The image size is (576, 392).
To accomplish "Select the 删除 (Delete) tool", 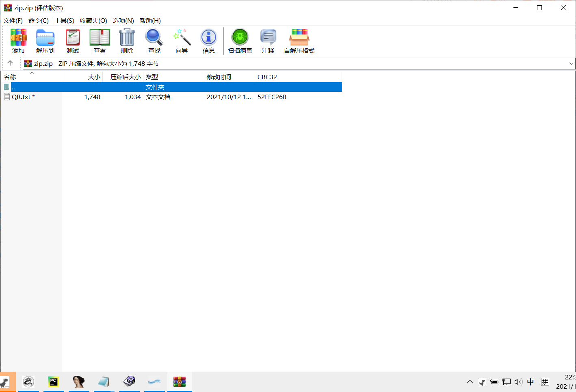I will coord(127,41).
